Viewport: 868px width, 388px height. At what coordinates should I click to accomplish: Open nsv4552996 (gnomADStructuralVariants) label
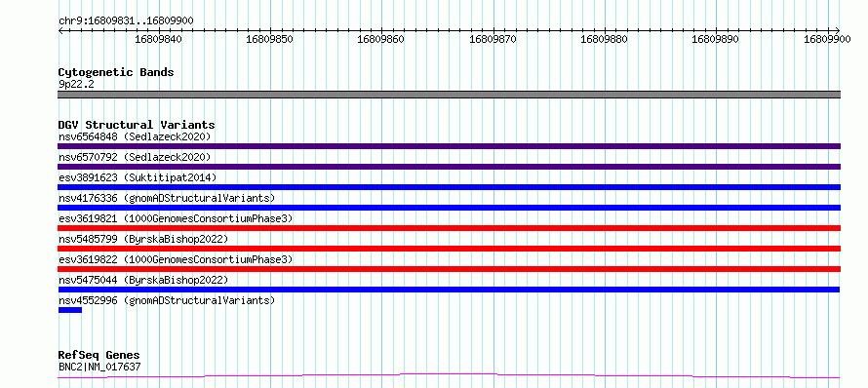[167, 300]
